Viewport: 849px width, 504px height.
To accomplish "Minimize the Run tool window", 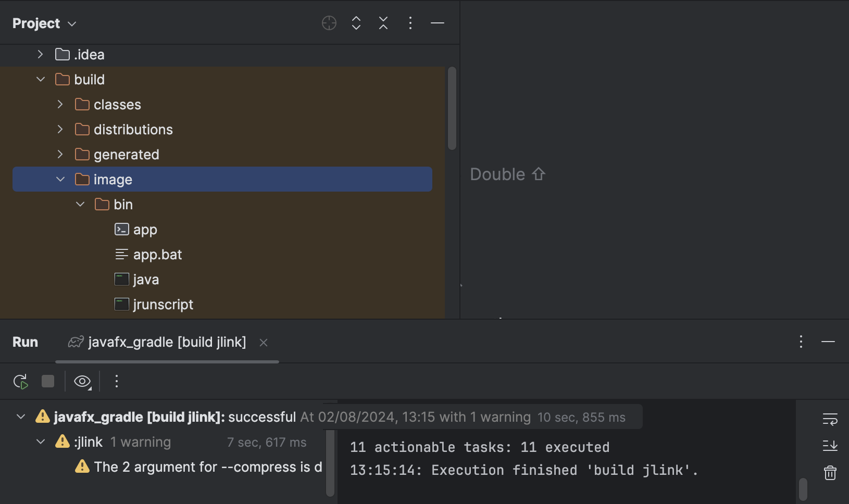I will (x=828, y=342).
